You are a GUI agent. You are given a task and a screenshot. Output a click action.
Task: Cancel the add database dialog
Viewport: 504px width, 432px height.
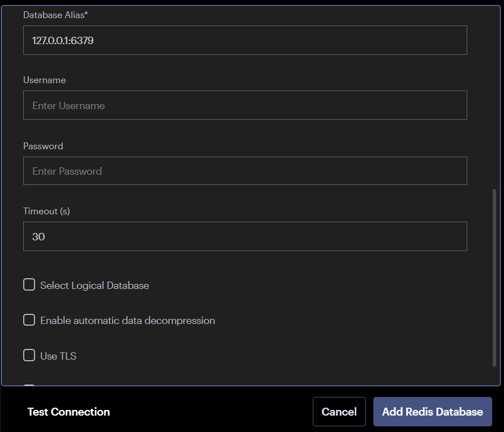click(x=339, y=412)
